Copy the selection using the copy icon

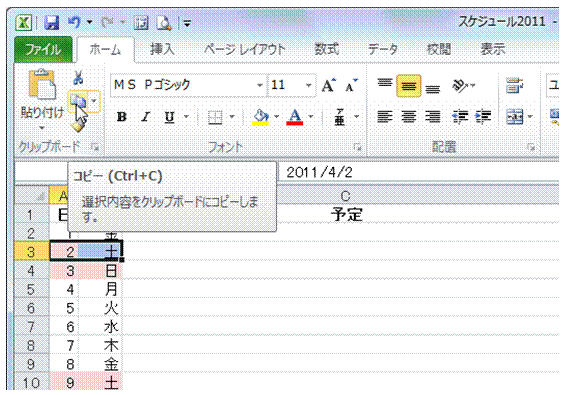(x=78, y=101)
